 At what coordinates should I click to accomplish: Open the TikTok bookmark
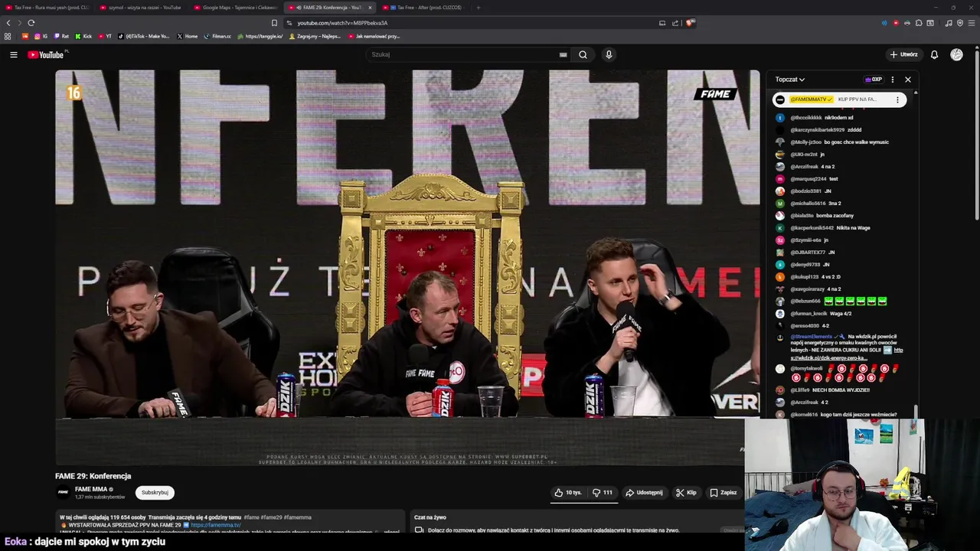click(144, 36)
